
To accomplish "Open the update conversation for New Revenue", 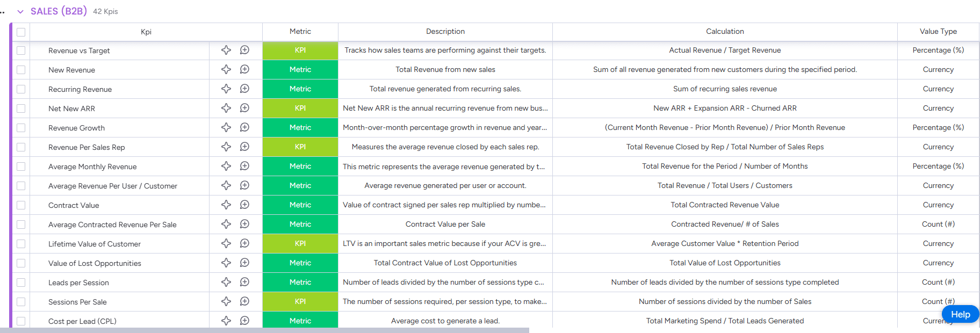I will (244, 69).
